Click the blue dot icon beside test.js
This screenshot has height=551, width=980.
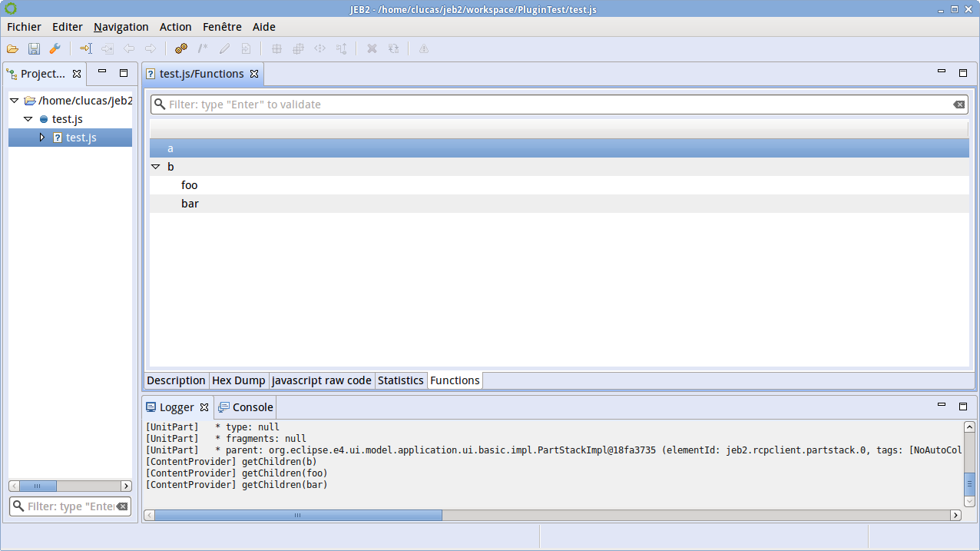(44, 119)
